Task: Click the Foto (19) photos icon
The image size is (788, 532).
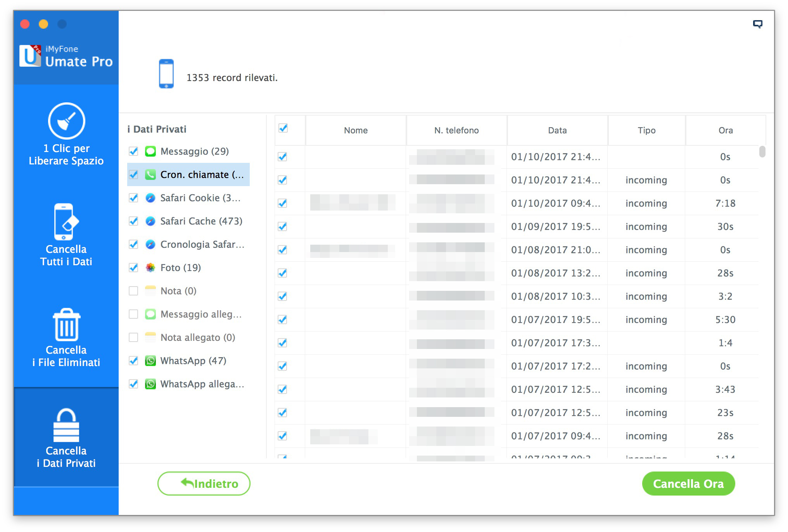Action: tap(150, 268)
